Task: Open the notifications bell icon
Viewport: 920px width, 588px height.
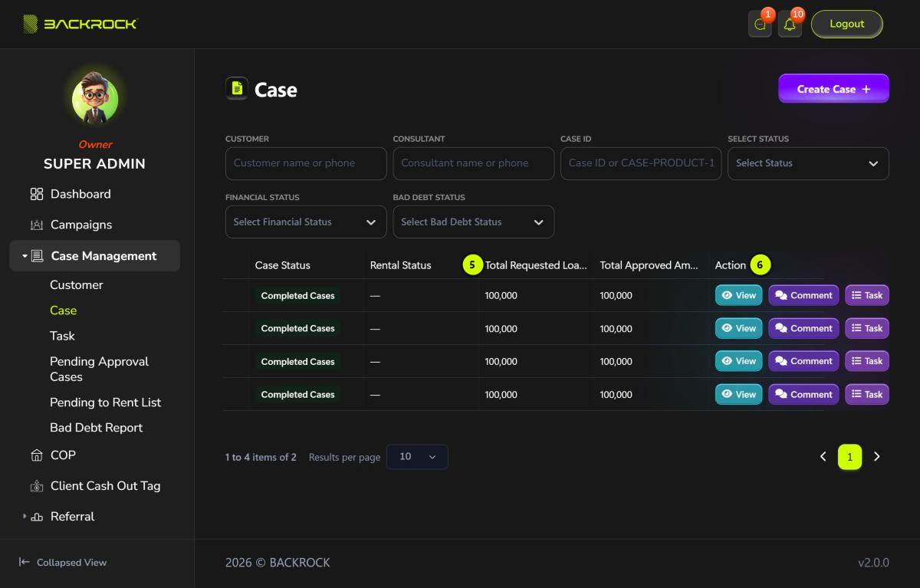Action: point(790,25)
